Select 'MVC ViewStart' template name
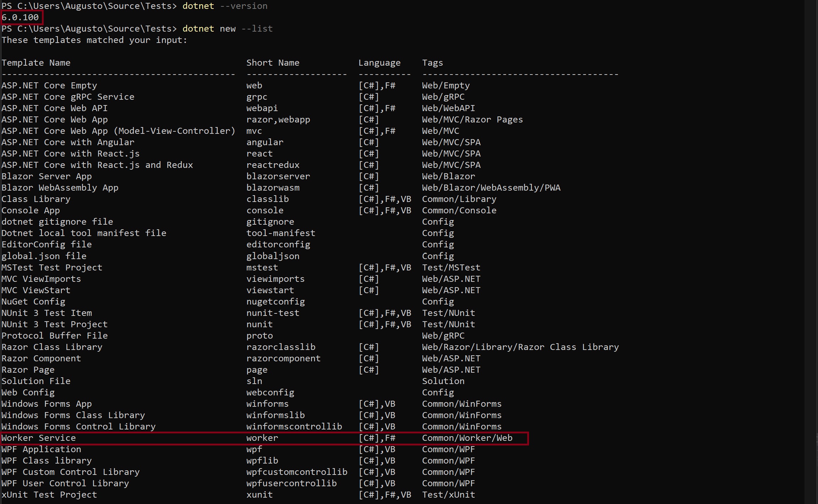The width and height of the screenshot is (818, 504). (x=36, y=290)
